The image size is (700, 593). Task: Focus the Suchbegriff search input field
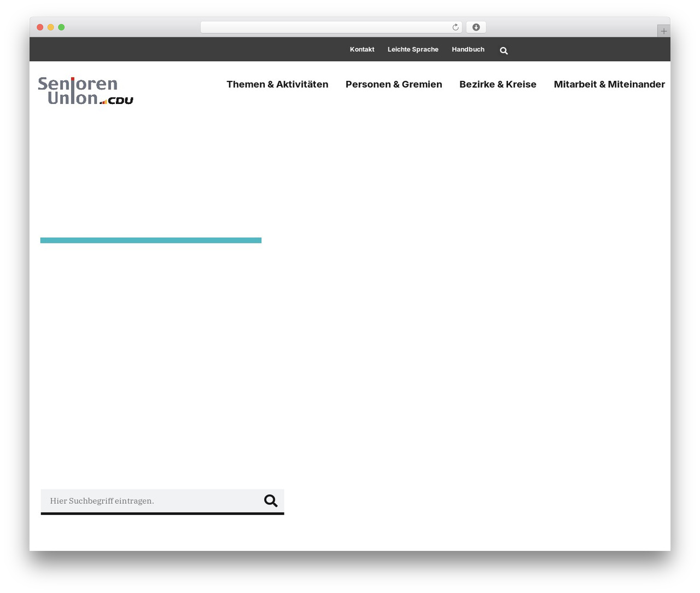pos(151,501)
